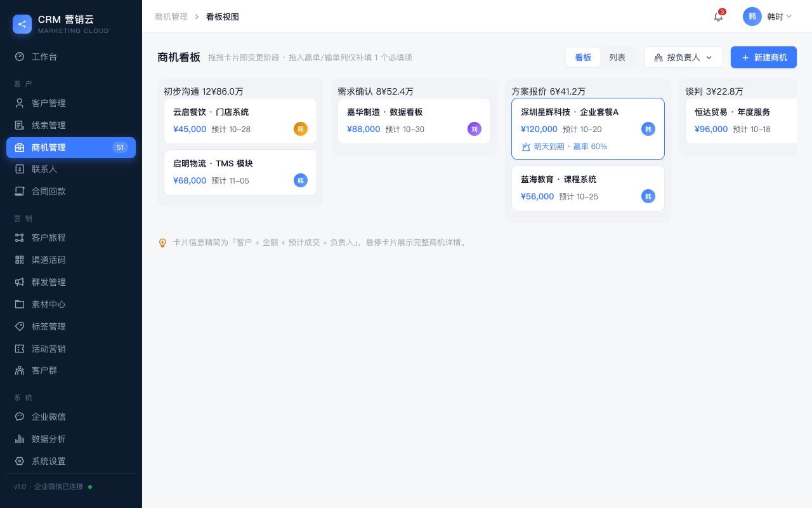The width and height of the screenshot is (812, 508).
Task: Open the 云启餐饮 · 门店系统 card
Action: coord(240,121)
